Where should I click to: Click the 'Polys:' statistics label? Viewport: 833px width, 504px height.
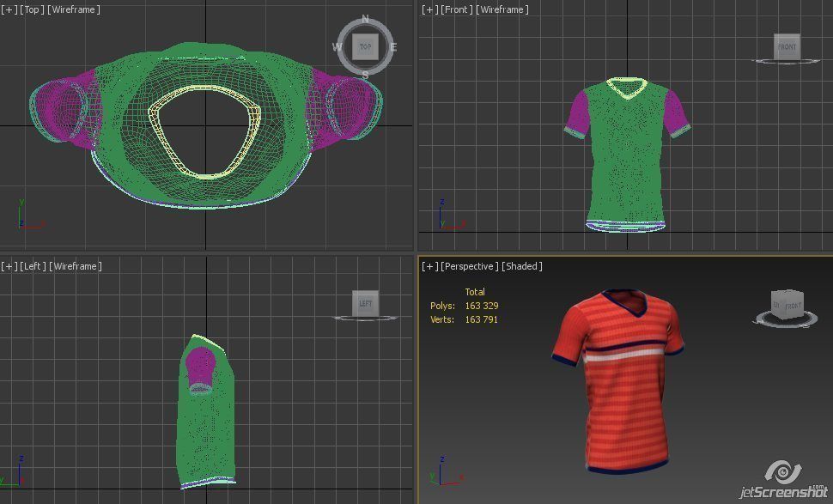coord(442,306)
